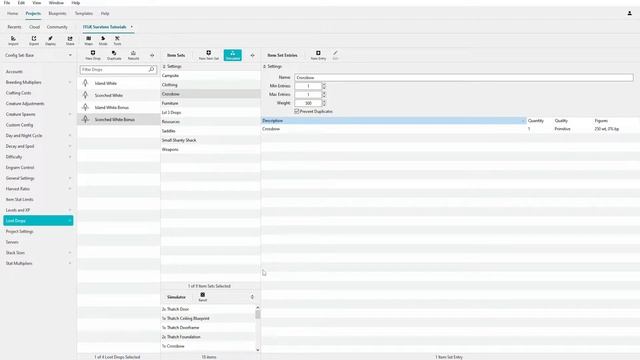Click the Rebuild drops icon
The height and width of the screenshot is (360, 640).
[x=133, y=55]
